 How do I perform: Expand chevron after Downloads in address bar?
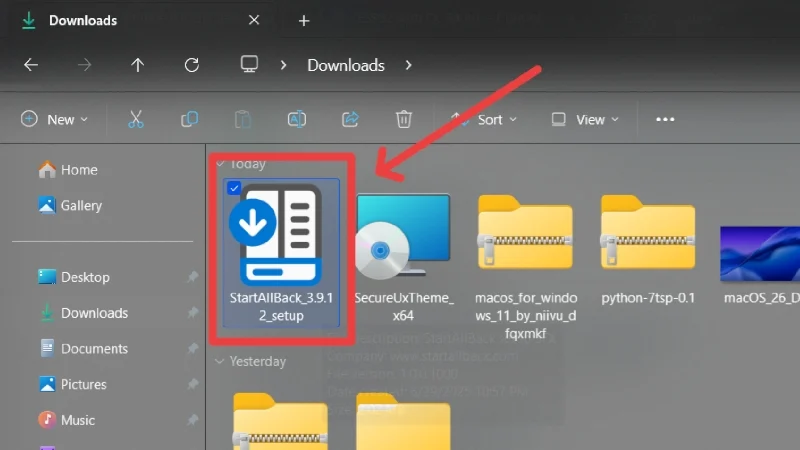coord(408,65)
